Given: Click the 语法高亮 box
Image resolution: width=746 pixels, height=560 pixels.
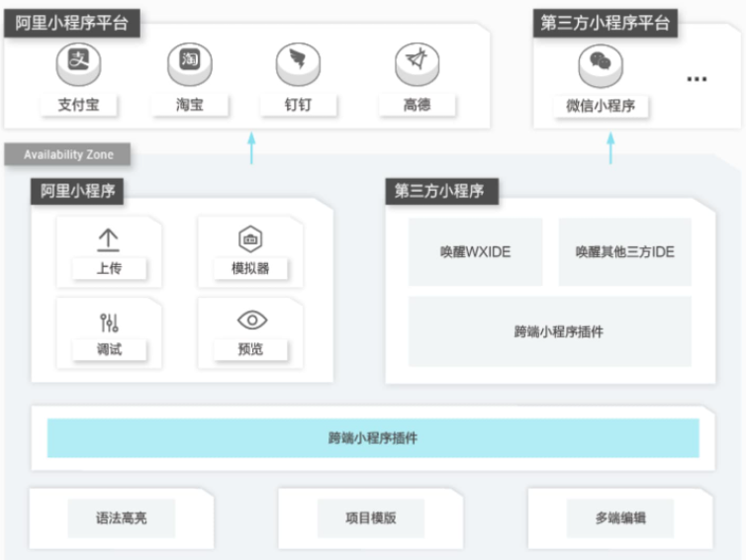Looking at the screenshot, I should click(122, 517).
